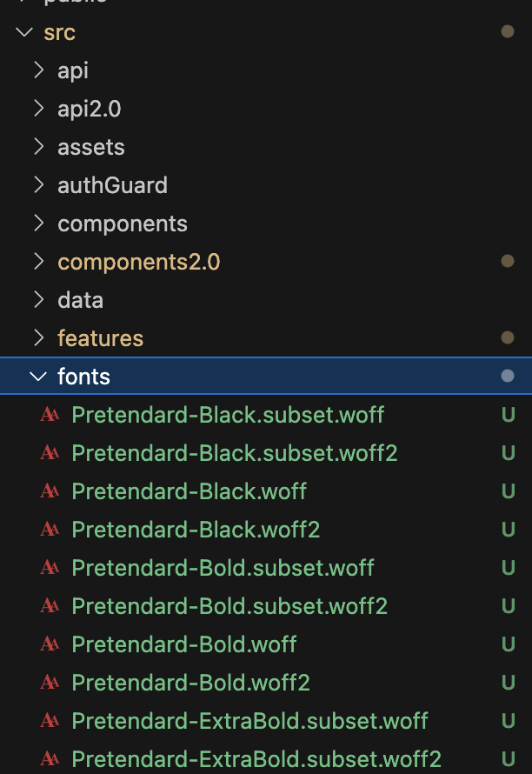Click untracked U badge of Pretendard-Black.woff2

coord(509,530)
